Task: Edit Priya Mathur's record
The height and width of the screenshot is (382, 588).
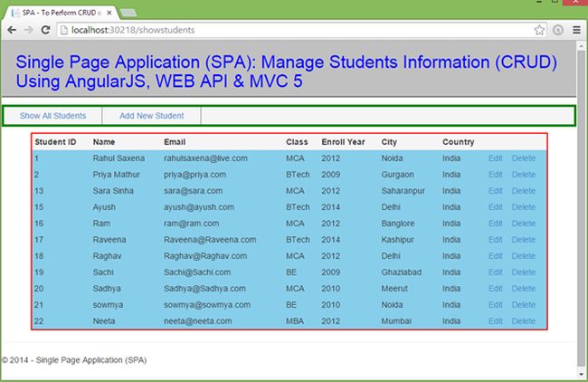Action: tap(495, 175)
